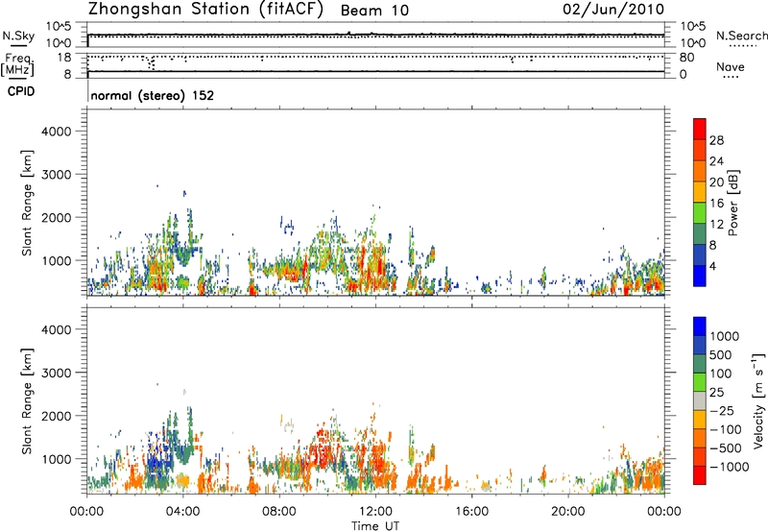Image resolution: width=768 pixels, height=532 pixels.
Task: Click the 'N.Sky' legend label
Action: [18, 36]
